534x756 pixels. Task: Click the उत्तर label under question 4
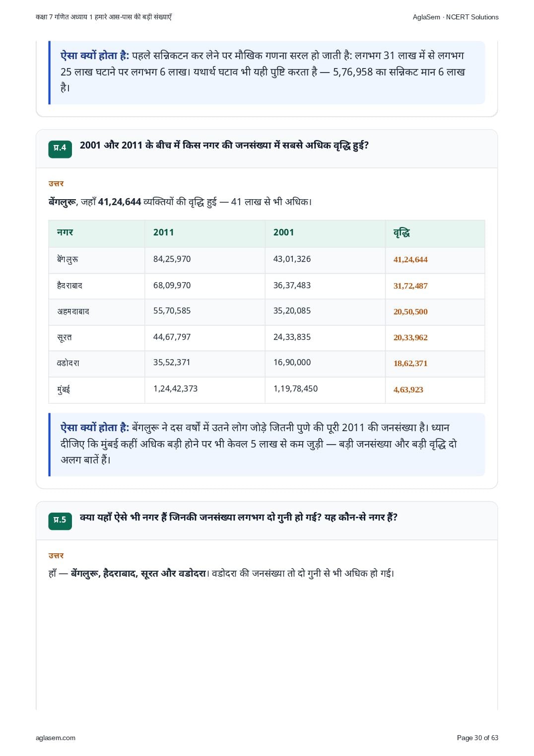[x=56, y=184]
